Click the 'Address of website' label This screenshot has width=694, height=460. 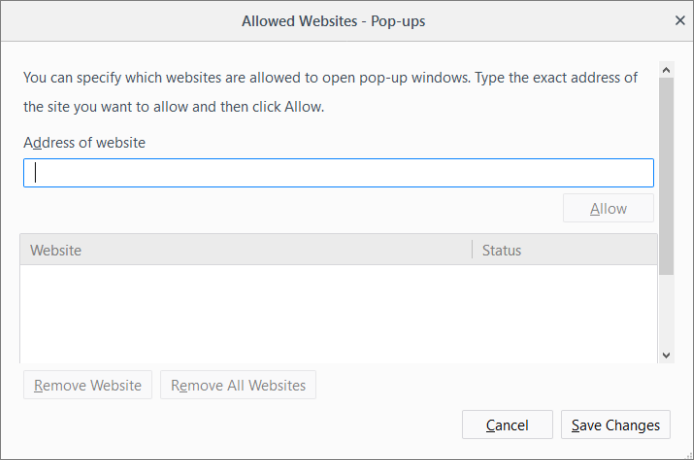(84, 143)
